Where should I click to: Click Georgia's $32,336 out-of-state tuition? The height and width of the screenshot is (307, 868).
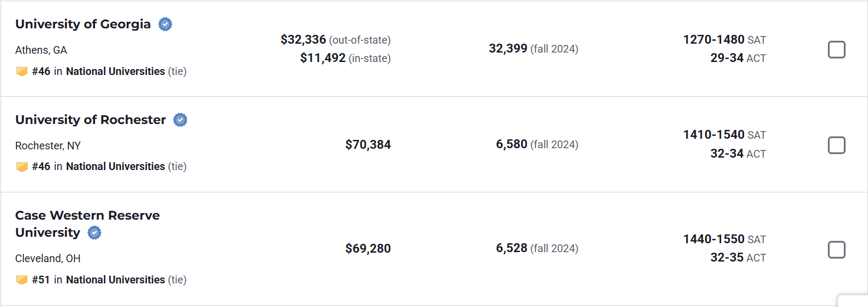pyautogui.click(x=303, y=40)
